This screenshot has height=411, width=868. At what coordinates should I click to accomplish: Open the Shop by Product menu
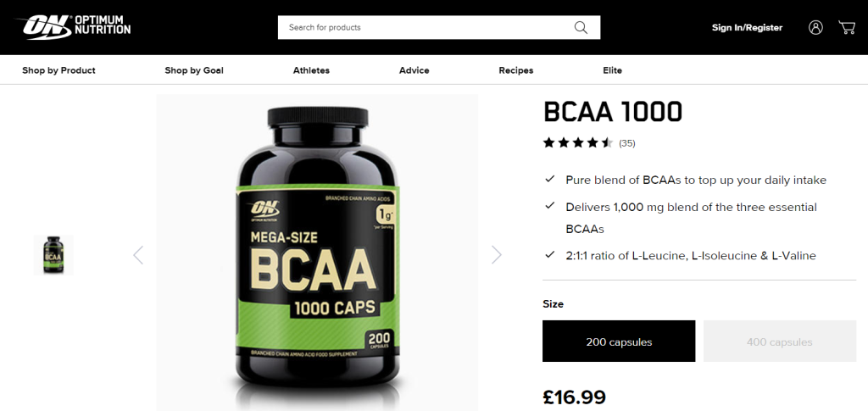click(x=58, y=70)
